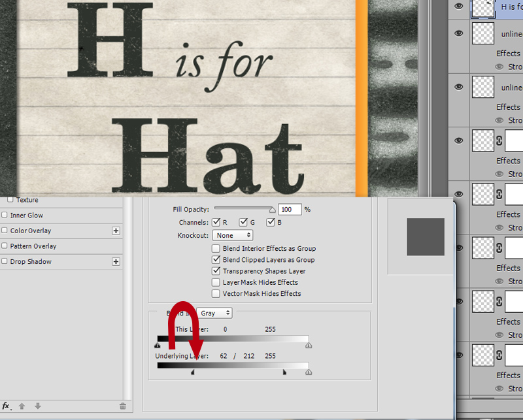523x420 pixels.
Task: Click the move effect up arrow
Action: tap(22, 406)
